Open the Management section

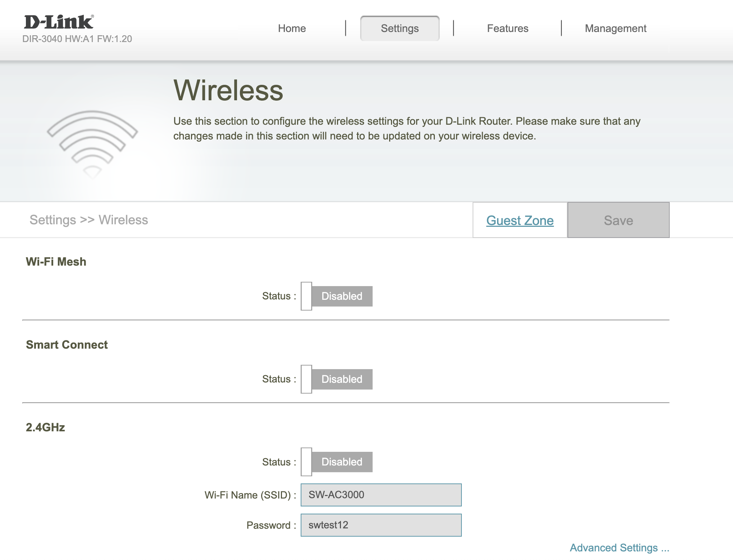615,28
